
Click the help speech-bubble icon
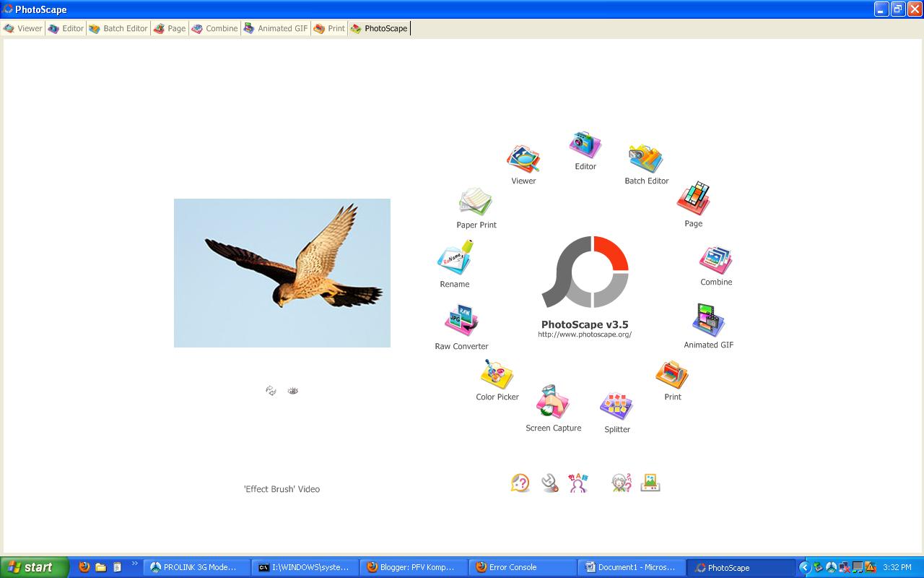coord(520,483)
